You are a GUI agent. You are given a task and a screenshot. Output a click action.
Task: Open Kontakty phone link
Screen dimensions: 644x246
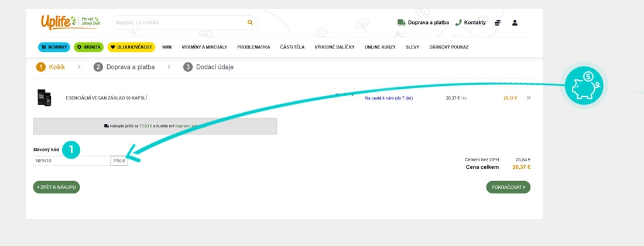(471, 23)
